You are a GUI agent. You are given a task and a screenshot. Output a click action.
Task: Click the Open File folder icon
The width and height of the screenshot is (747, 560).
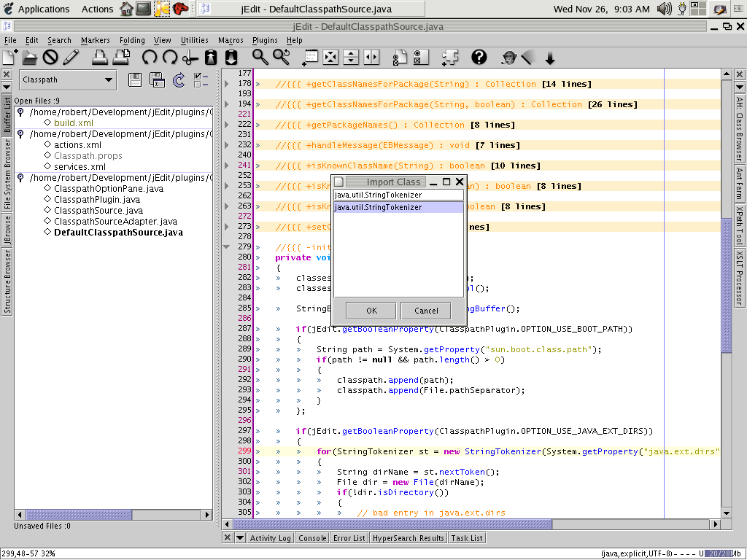pos(30,58)
